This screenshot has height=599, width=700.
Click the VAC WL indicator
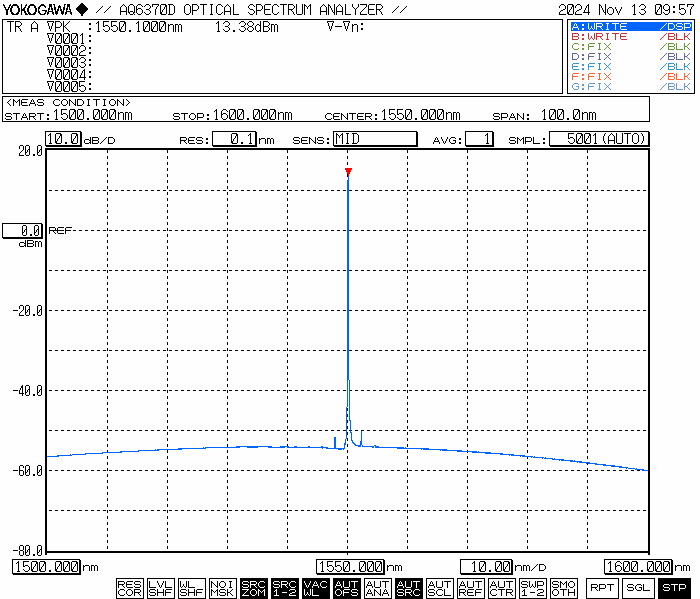(x=316, y=588)
